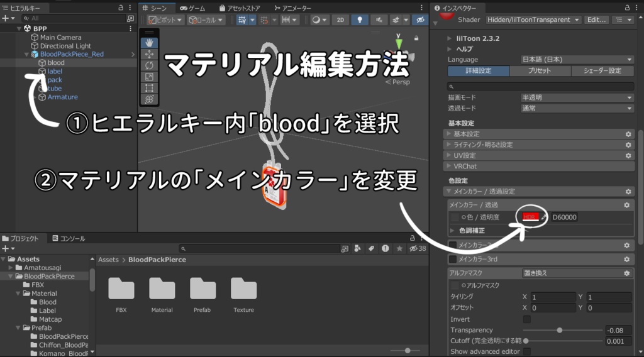Click the main color HDR swatch

[530, 217]
